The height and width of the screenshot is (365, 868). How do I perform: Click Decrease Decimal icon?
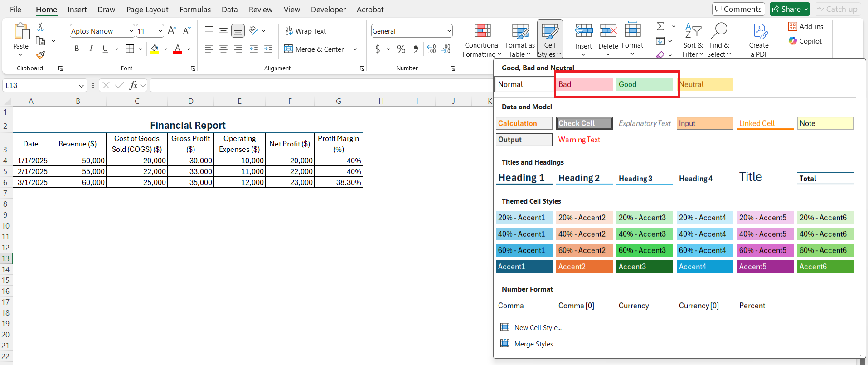click(446, 49)
